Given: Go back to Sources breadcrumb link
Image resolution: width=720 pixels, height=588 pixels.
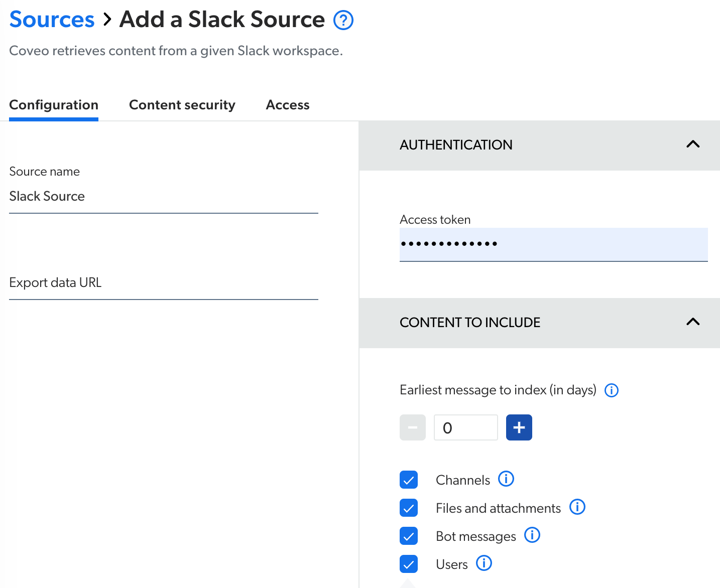Looking at the screenshot, I should click(52, 20).
